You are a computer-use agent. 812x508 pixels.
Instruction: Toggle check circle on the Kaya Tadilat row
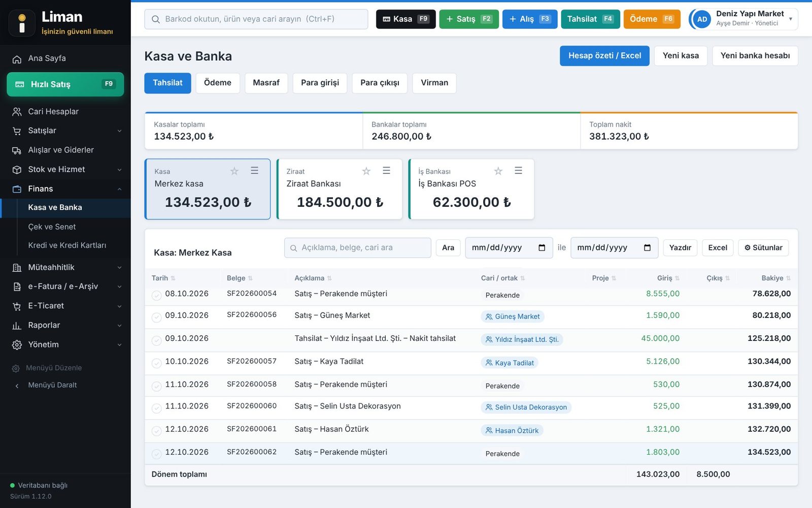click(x=157, y=363)
